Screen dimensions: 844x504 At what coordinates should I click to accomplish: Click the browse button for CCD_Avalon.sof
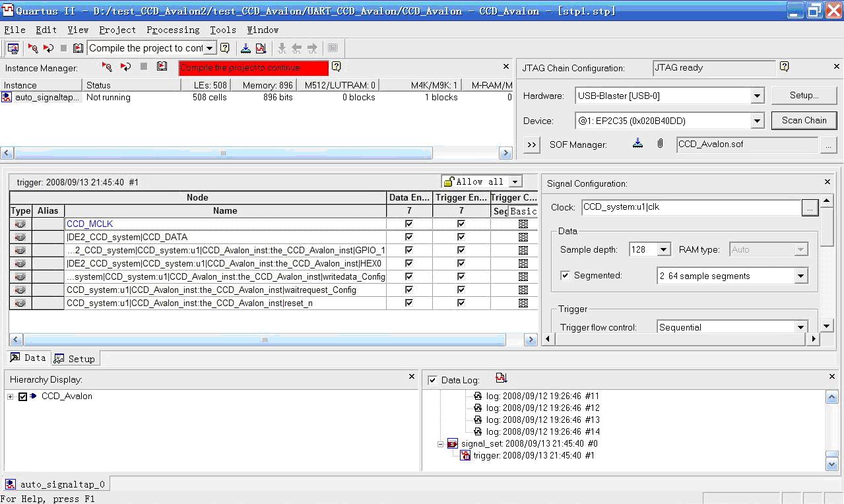828,144
